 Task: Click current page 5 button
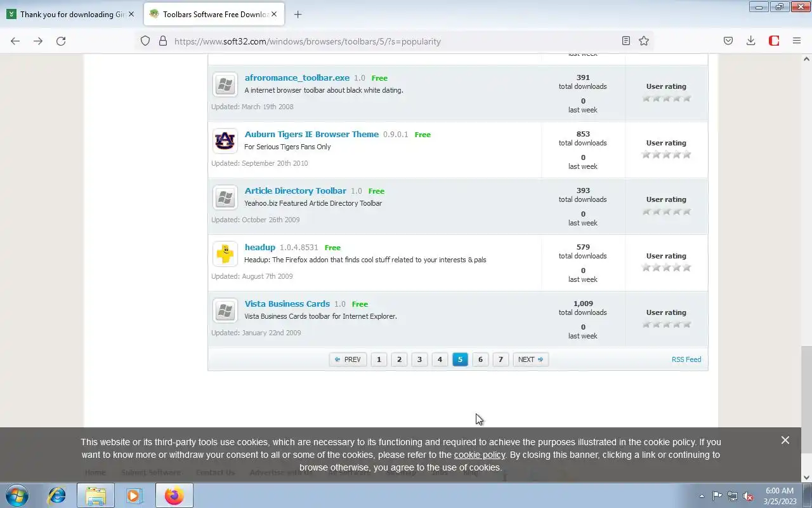pyautogui.click(x=460, y=359)
